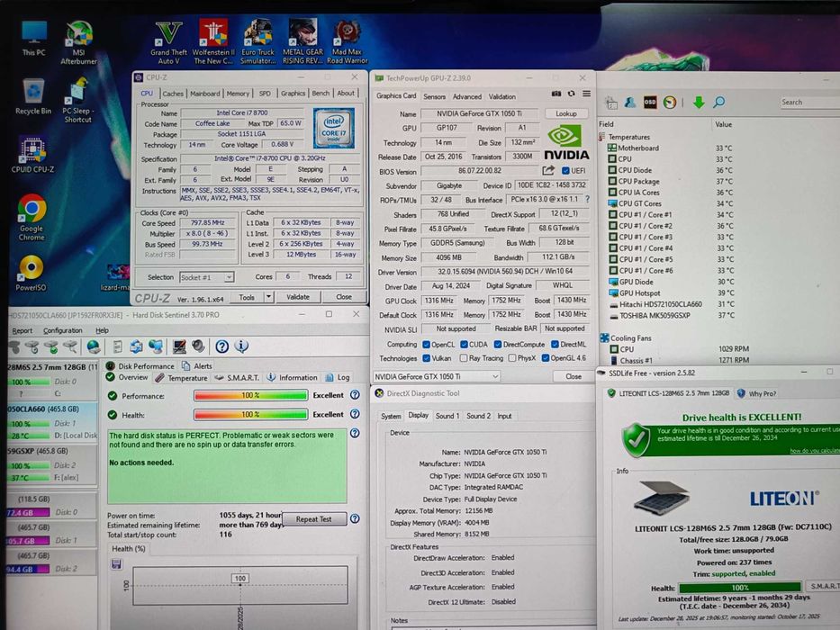Click CPU-Z Close button

pyautogui.click(x=344, y=297)
